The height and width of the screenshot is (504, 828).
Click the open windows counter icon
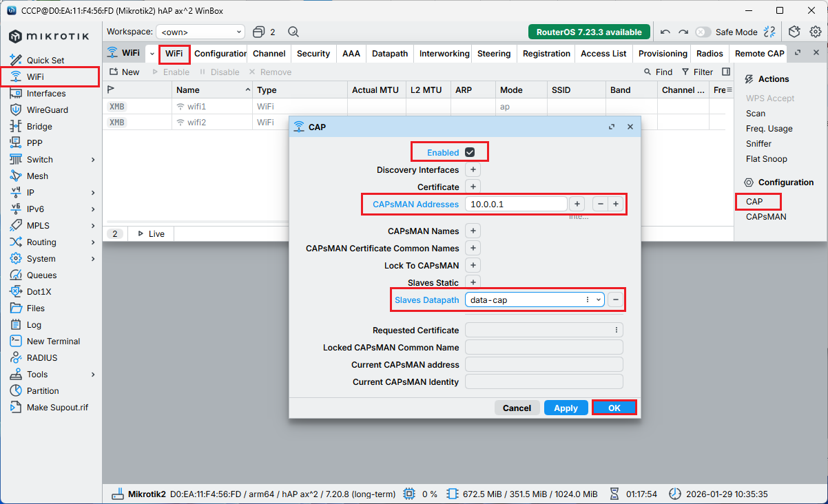tap(264, 32)
